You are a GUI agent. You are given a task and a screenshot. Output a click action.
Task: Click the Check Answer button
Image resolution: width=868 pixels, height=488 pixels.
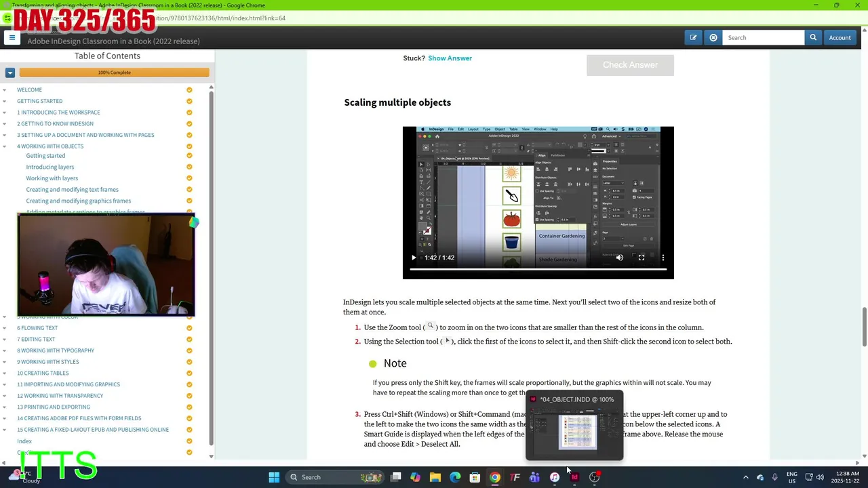(630, 65)
